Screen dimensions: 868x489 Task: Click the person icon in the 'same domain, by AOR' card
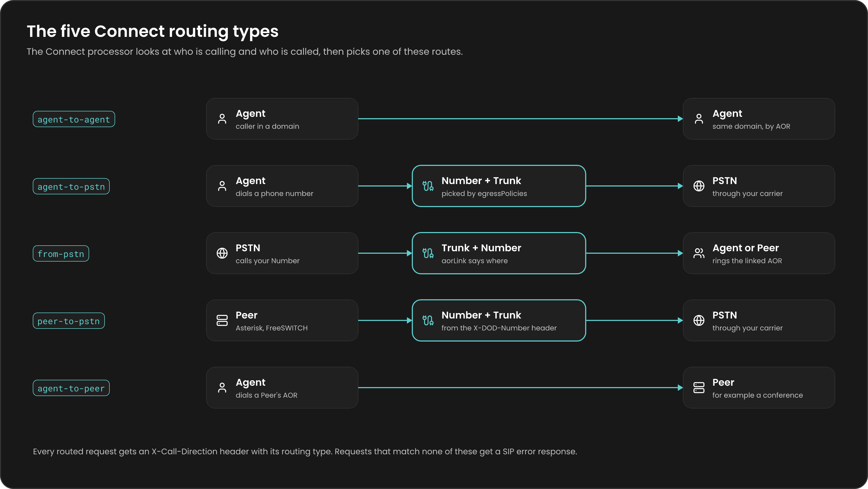(699, 119)
